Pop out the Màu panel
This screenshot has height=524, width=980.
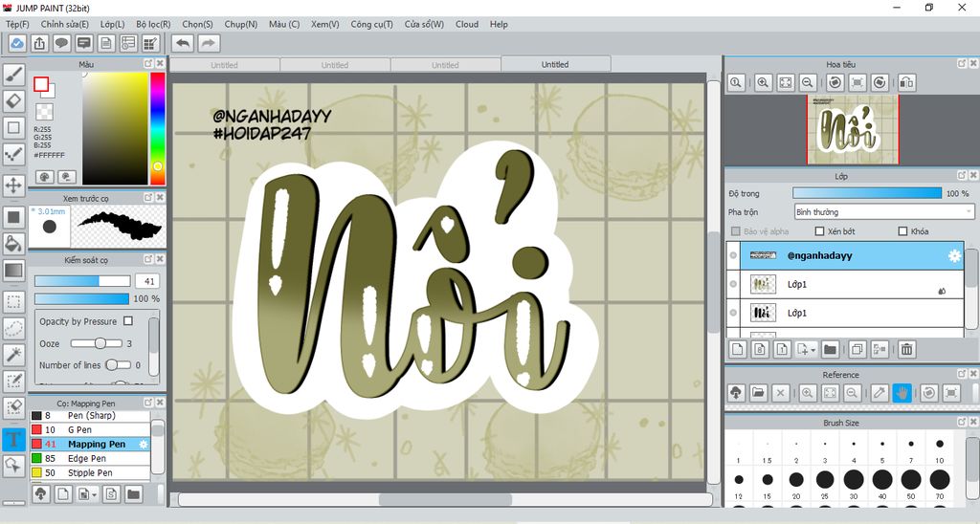point(148,64)
